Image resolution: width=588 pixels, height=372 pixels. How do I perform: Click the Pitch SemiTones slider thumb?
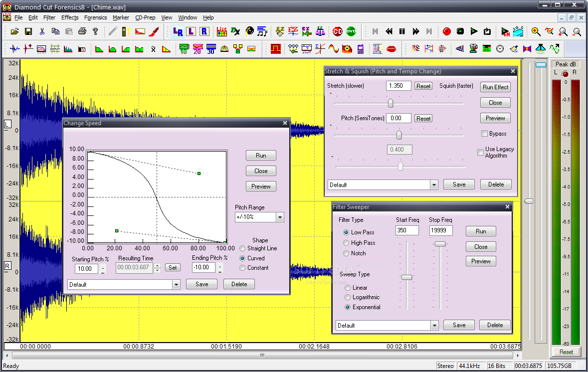pyautogui.click(x=398, y=135)
